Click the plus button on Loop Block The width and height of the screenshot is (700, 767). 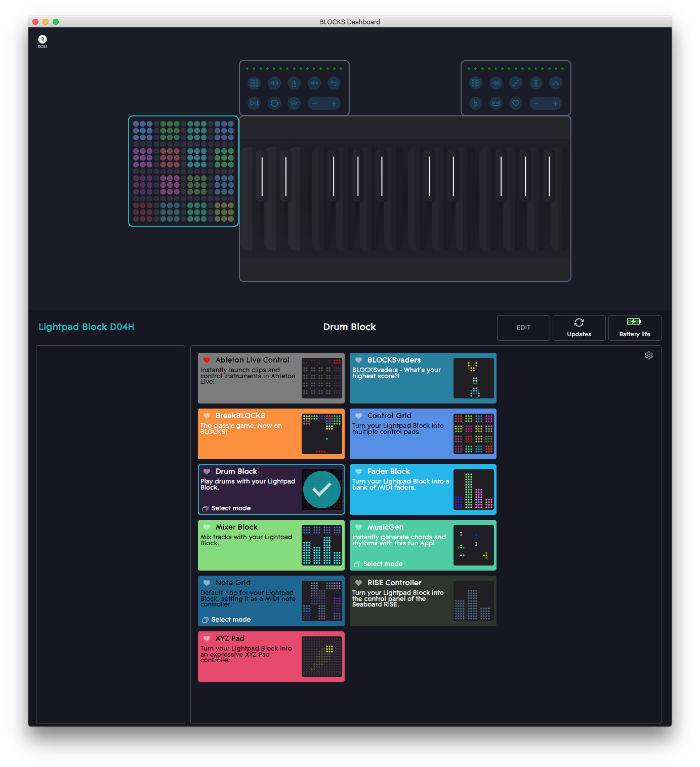[x=334, y=103]
